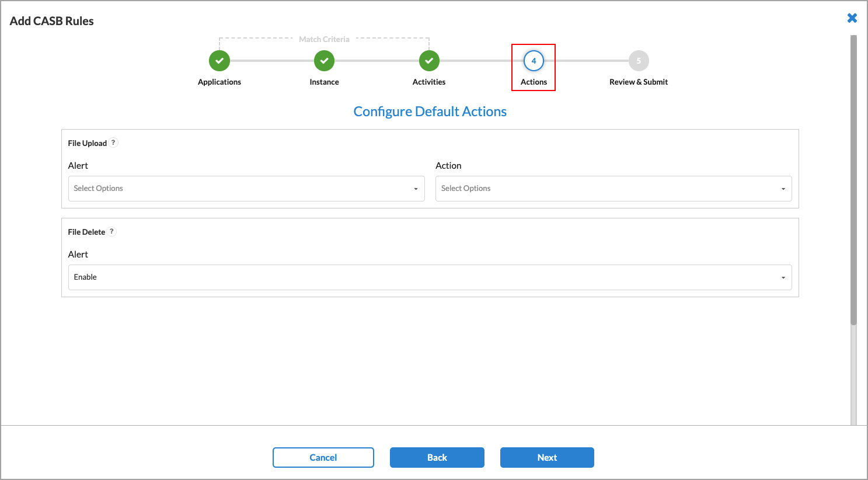Screen dimensions: 868x480
Task: Select the Instance step icon
Action: (x=324, y=60)
